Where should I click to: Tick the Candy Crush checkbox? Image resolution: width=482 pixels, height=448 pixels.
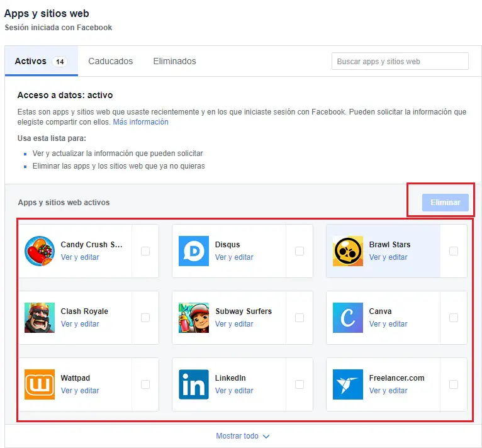tap(145, 251)
